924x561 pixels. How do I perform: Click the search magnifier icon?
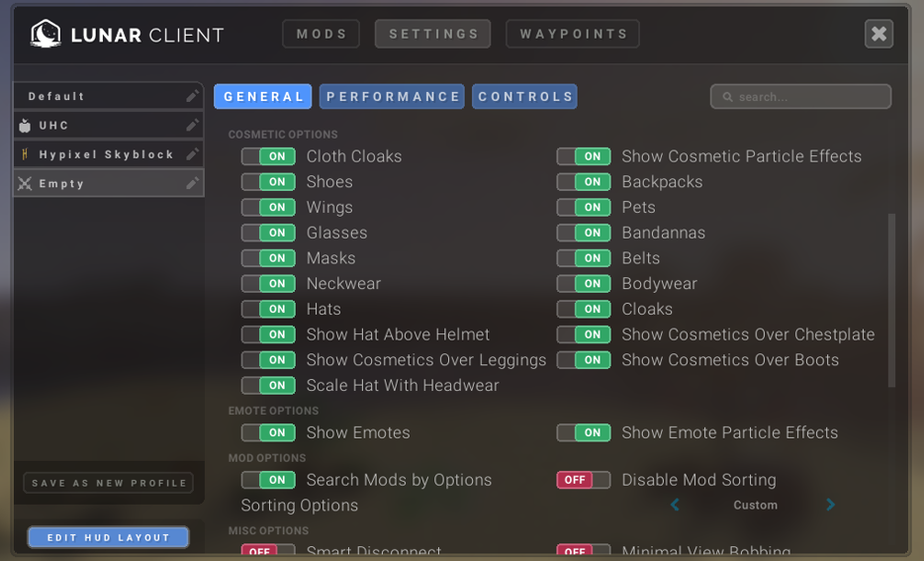coord(728,97)
